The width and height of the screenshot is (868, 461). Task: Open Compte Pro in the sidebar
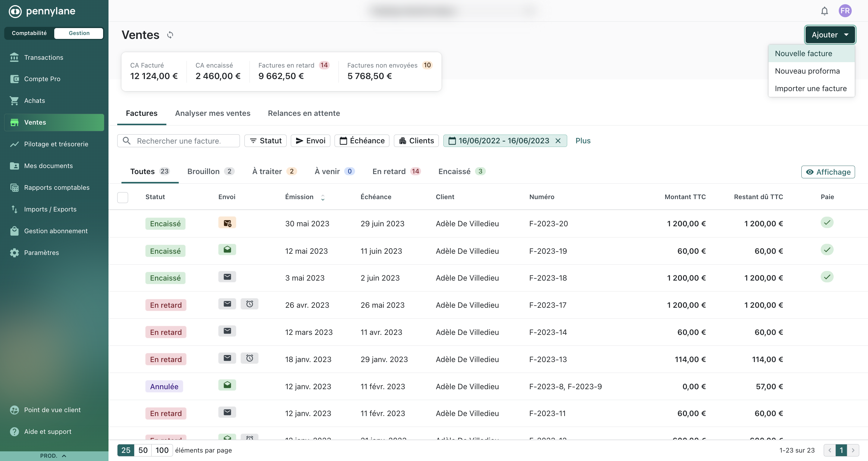pyautogui.click(x=54, y=79)
